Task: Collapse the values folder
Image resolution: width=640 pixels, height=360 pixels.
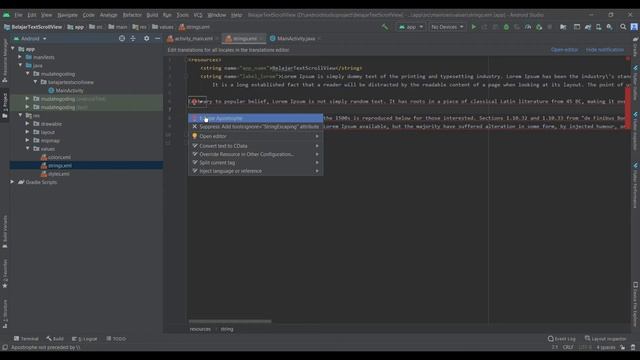Action: (27, 149)
